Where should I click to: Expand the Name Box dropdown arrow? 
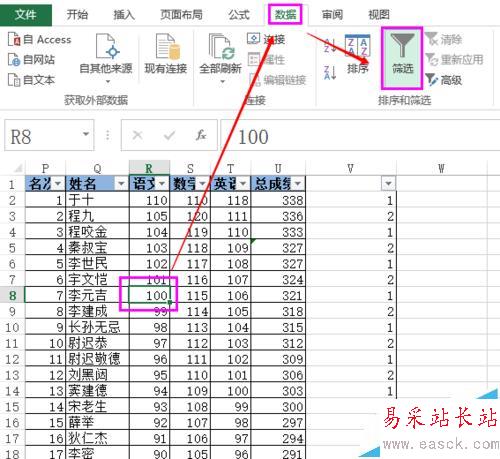pos(86,134)
